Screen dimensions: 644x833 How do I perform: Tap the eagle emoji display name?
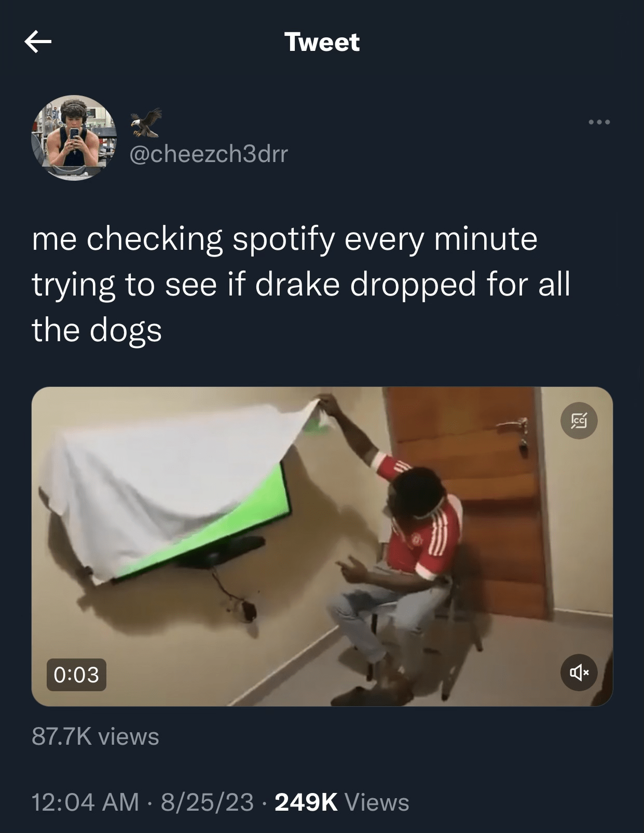[x=145, y=124]
